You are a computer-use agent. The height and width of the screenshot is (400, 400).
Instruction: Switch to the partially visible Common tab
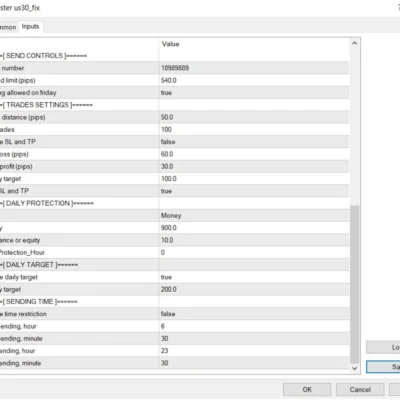coord(8,27)
